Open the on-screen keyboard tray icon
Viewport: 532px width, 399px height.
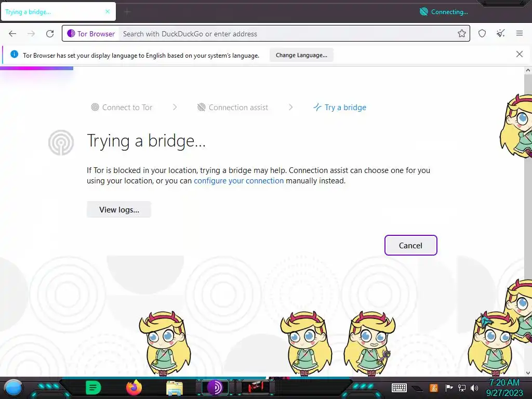coord(399,388)
